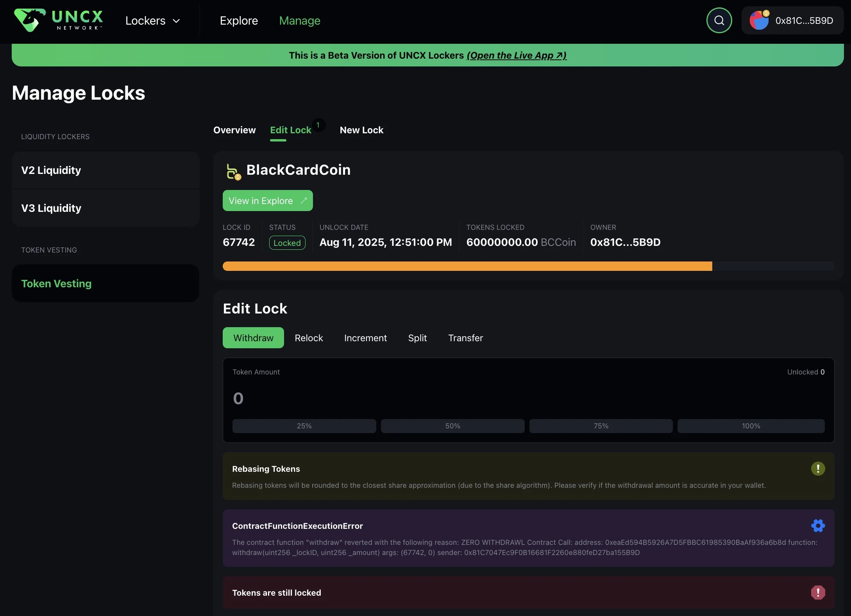The width and height of the screenshot is (851, 616).
Task: Open the New Lock tab
Action: [x=361, y=130]
